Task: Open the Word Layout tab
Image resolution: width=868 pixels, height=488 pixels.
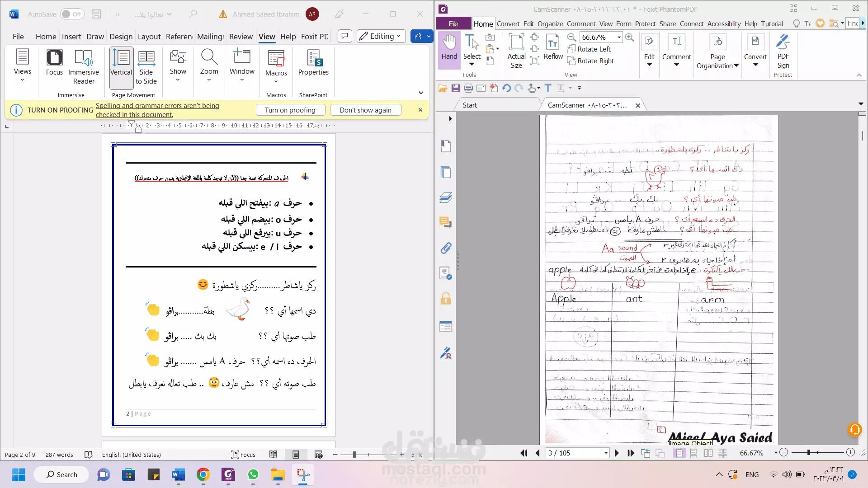Action: tap(149, 37)
